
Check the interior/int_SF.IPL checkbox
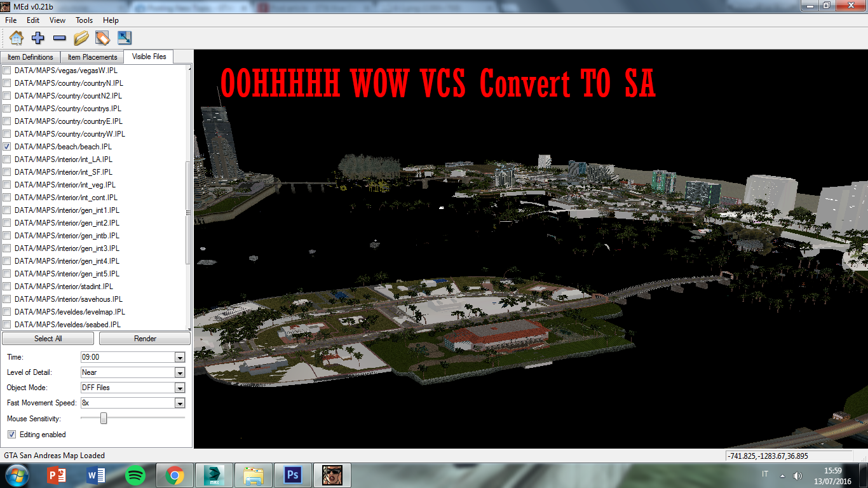tap(7, 172)
